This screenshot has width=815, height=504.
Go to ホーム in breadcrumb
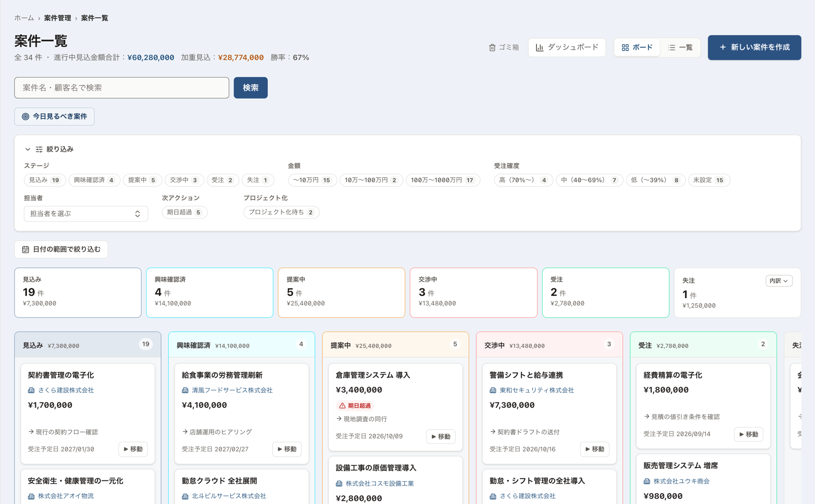click(24, 18)
